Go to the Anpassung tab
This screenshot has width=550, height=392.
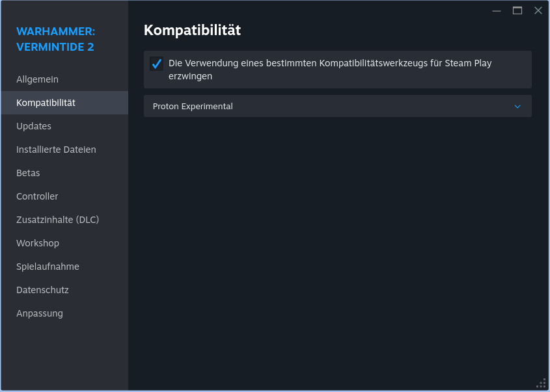(x=40, y=313)
